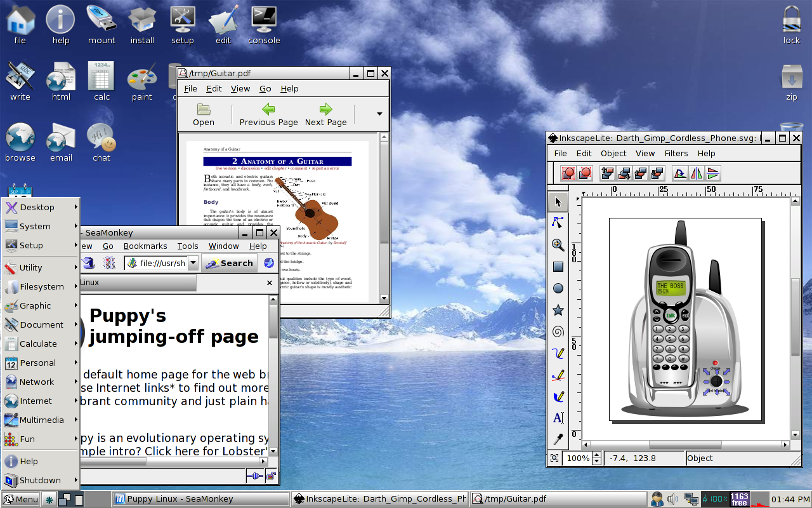Click the Open button in PDF viewer
Screen dimensions: 812x508
tap(204, 115)
